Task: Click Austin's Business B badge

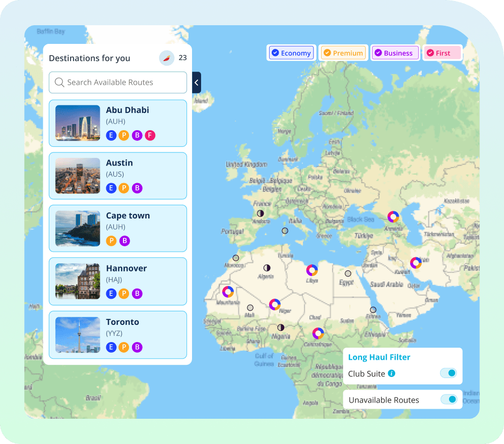Action: coord(137,188)
